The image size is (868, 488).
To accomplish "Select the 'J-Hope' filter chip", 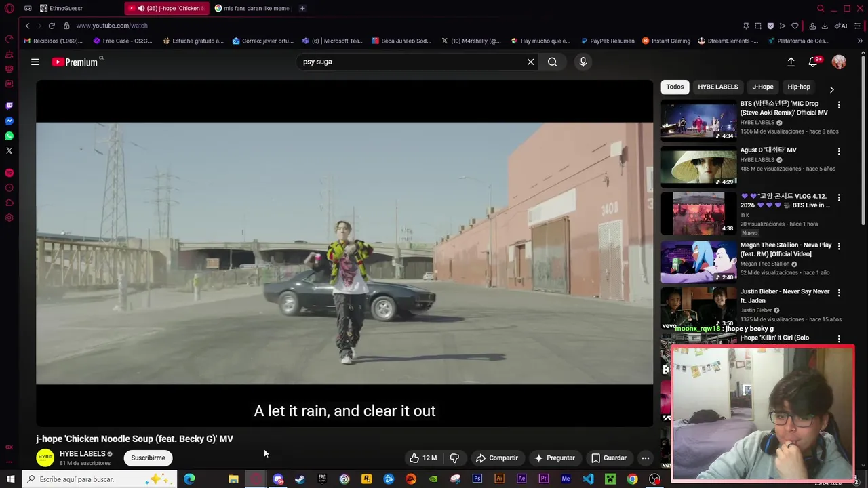I will click(x=763, y=87).
